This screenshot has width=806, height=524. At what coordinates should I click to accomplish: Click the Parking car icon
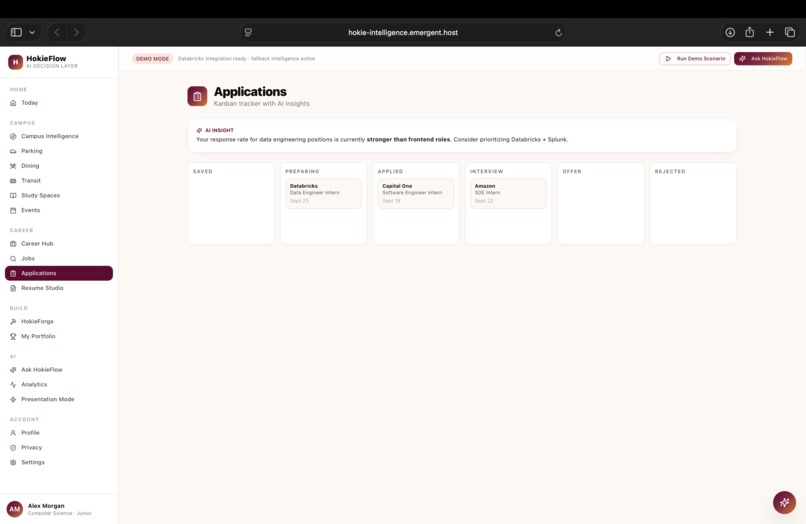tap(13, 151)
